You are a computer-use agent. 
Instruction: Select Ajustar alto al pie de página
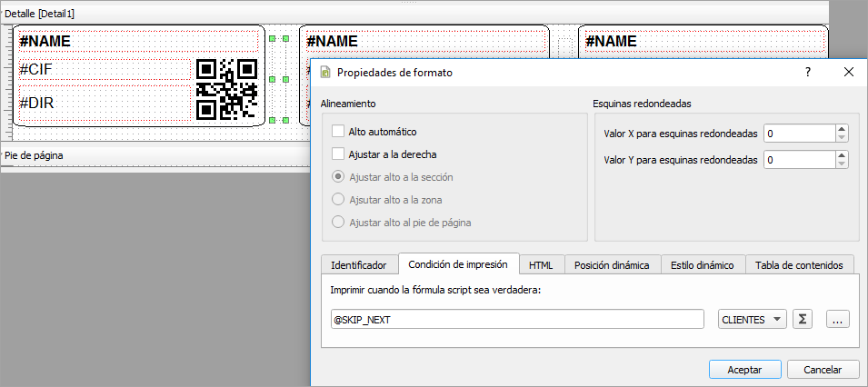(339, 222)
